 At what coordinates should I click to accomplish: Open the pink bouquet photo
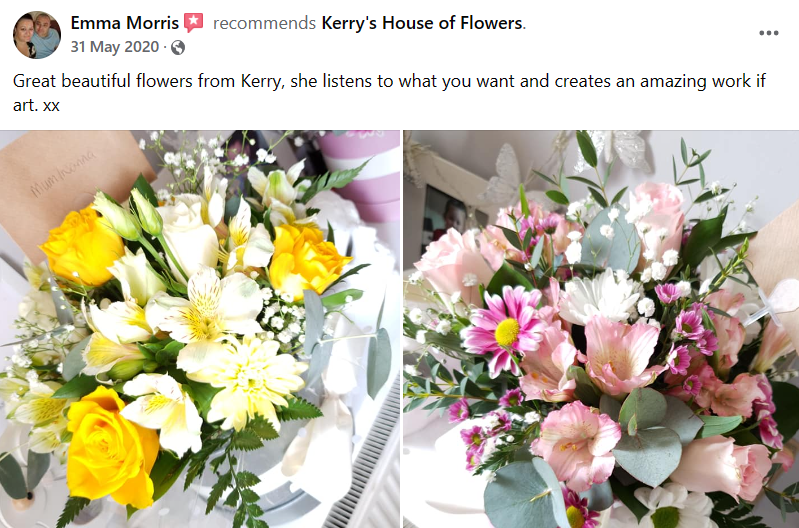pyautogui.click(x=601, y=328)
